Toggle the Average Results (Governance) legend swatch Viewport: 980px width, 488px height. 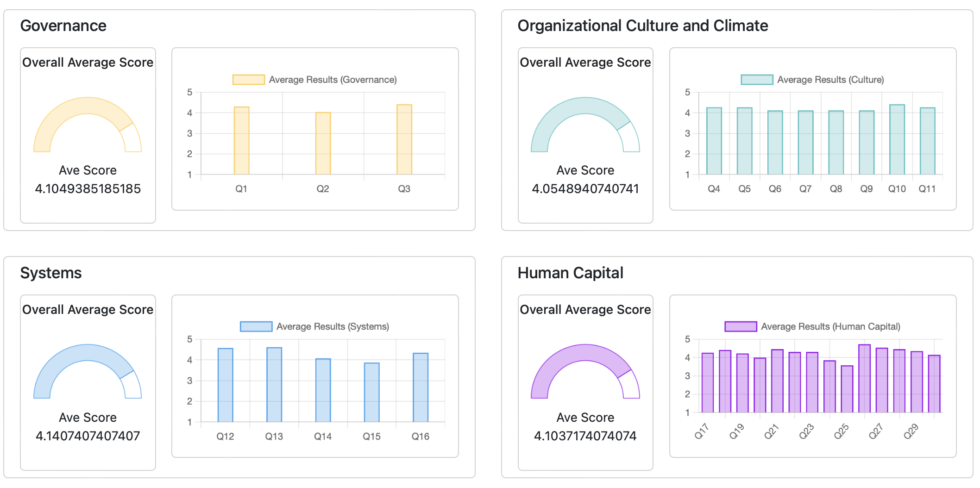[249, 80]
